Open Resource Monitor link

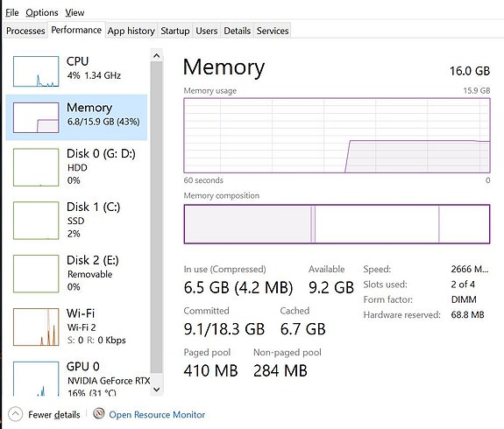point(157,414)
